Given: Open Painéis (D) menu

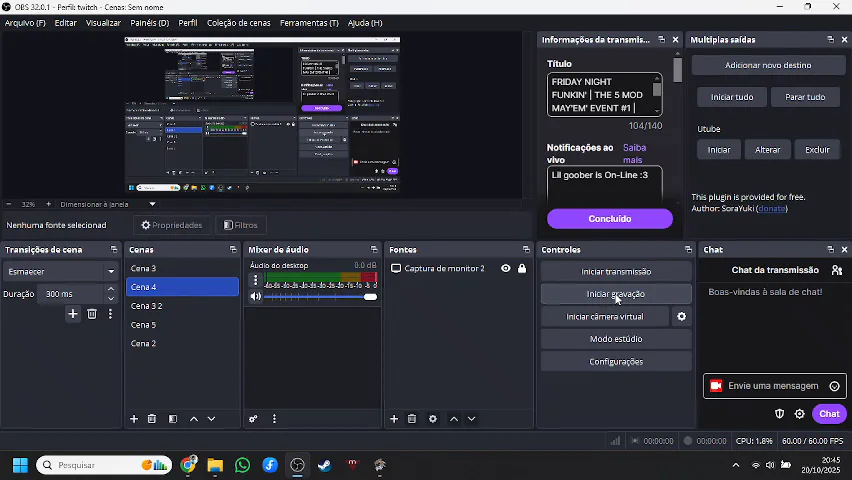Looking at the screenshot, I should (149, 23).
